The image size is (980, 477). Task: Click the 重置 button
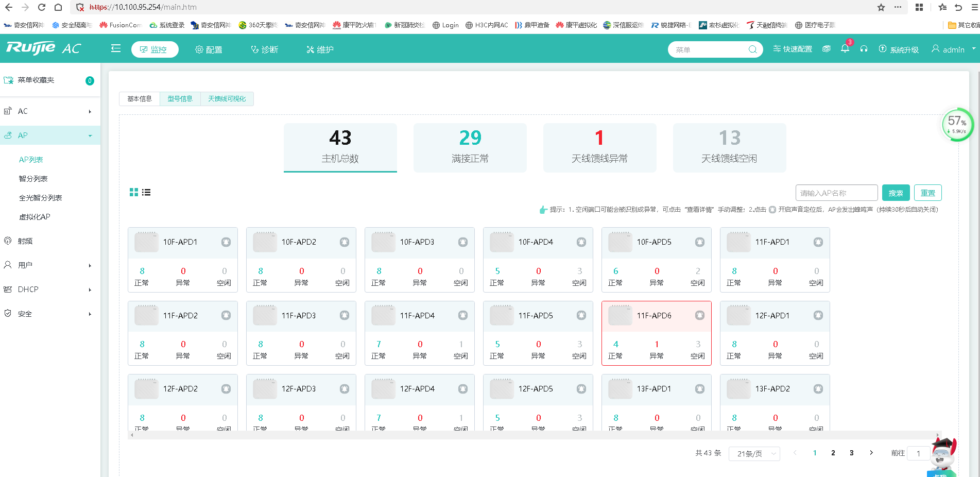pyautogui.click(x=927, y=193)
